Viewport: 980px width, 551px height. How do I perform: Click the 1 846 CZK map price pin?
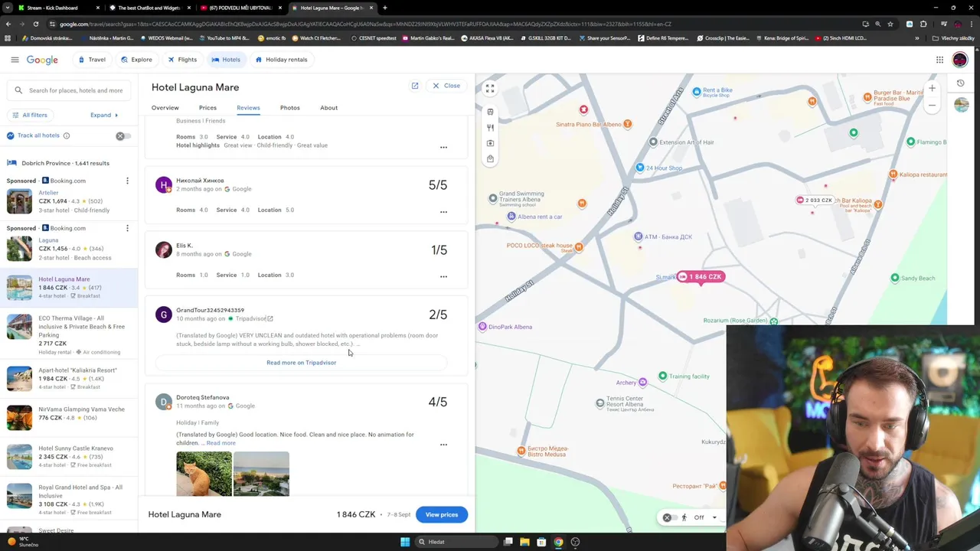(700, 277)
